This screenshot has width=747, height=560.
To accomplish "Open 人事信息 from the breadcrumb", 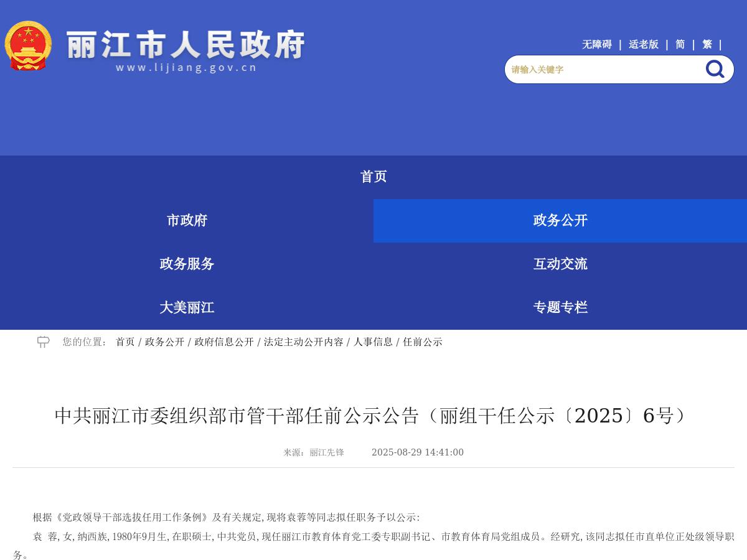I will (x=374, y=342).
